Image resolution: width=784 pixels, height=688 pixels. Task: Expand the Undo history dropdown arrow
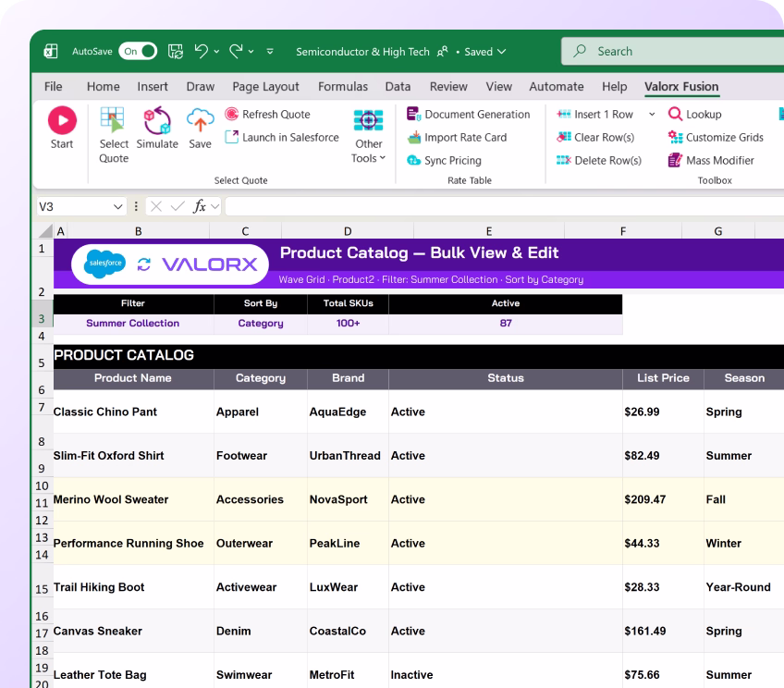click(216, 52)
